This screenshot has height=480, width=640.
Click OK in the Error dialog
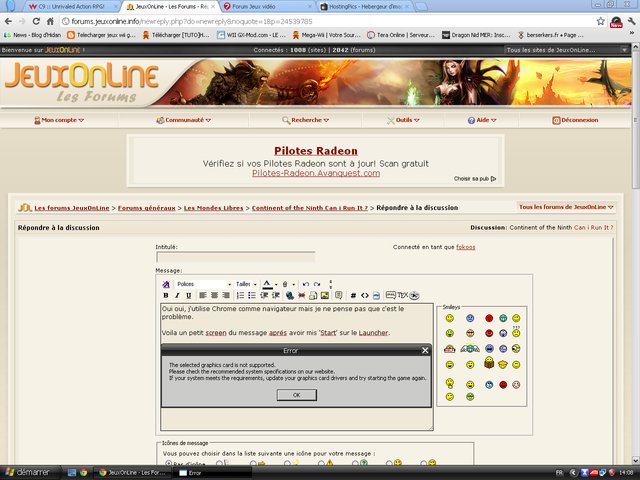click(297, 395)
